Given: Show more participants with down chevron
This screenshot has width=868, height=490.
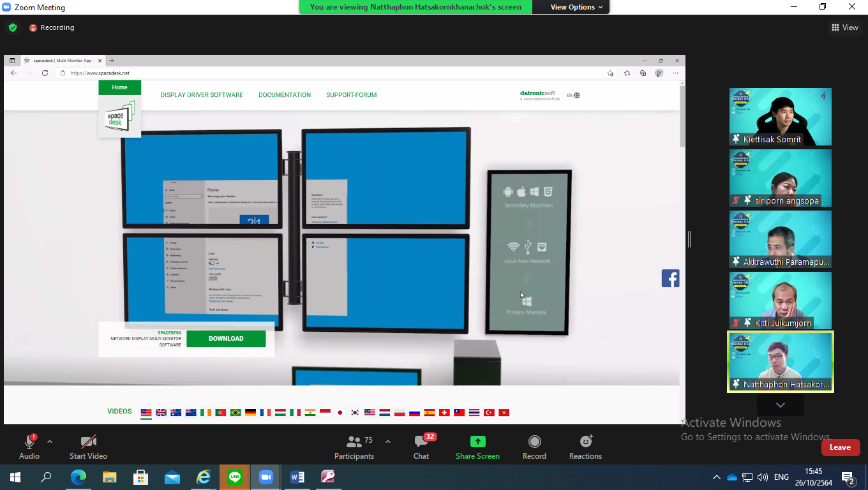Looking at the screenshot, I should 781,405.
